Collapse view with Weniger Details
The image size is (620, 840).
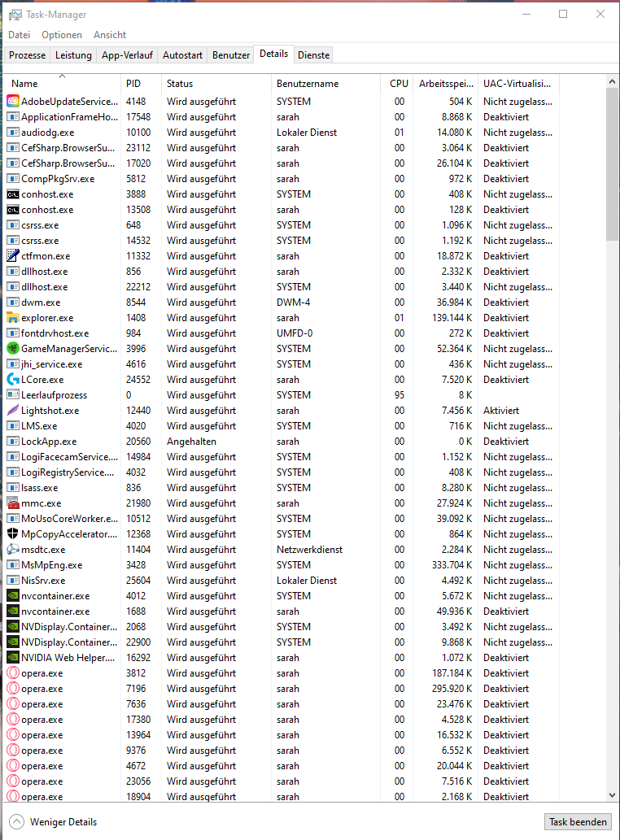[54, 822]
